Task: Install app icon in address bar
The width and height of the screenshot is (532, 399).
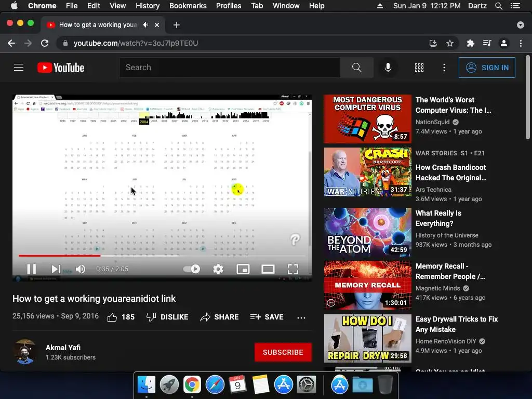Action: click(433, 43)
